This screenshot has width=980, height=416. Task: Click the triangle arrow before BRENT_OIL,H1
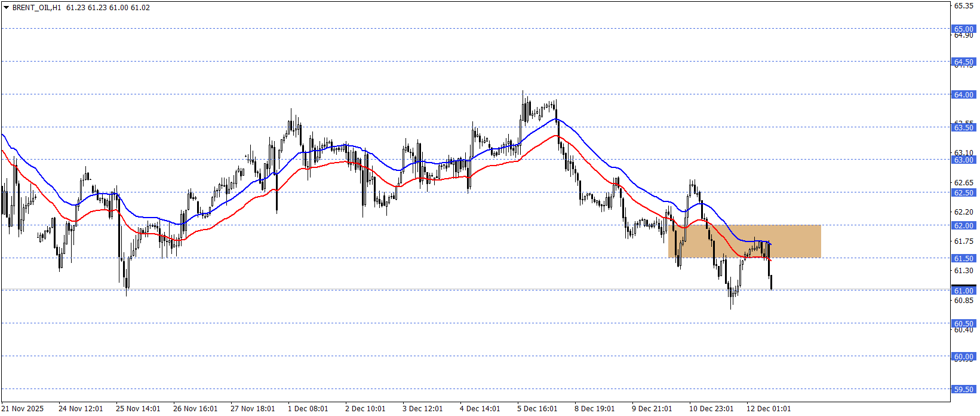coord(7,8)
